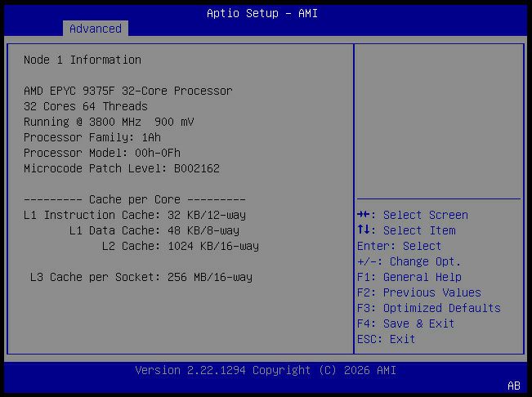Click F3: Optimized Defaults hint
Screen dimensions: 532x397
tap(429, 308)
